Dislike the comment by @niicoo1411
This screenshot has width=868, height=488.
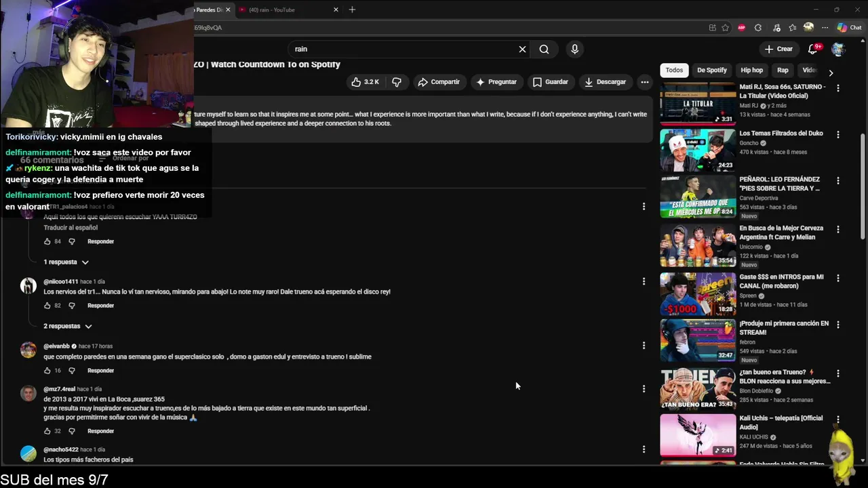(72, 306)
